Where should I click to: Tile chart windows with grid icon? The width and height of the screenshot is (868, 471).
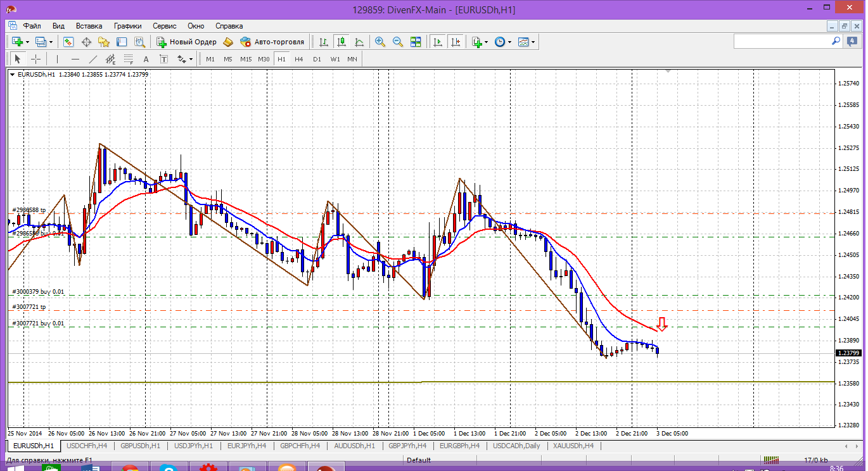416,42
